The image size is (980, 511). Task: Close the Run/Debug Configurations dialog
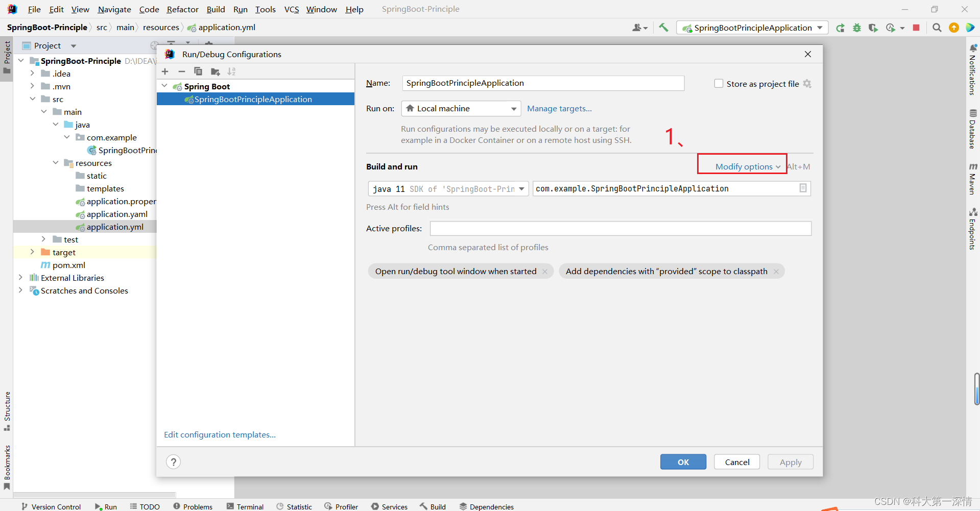point(808,54)
